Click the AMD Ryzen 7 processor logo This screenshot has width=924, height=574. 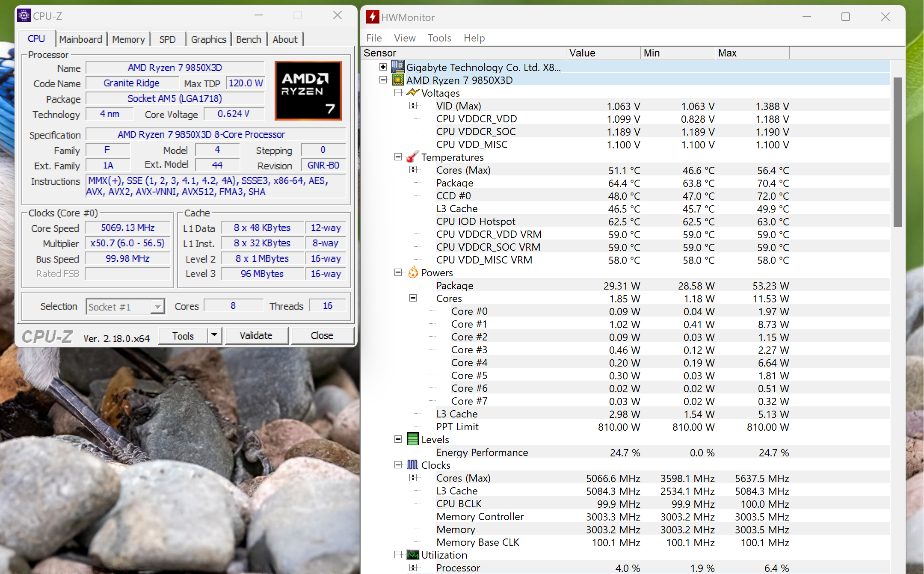click(x=308, y=91)
